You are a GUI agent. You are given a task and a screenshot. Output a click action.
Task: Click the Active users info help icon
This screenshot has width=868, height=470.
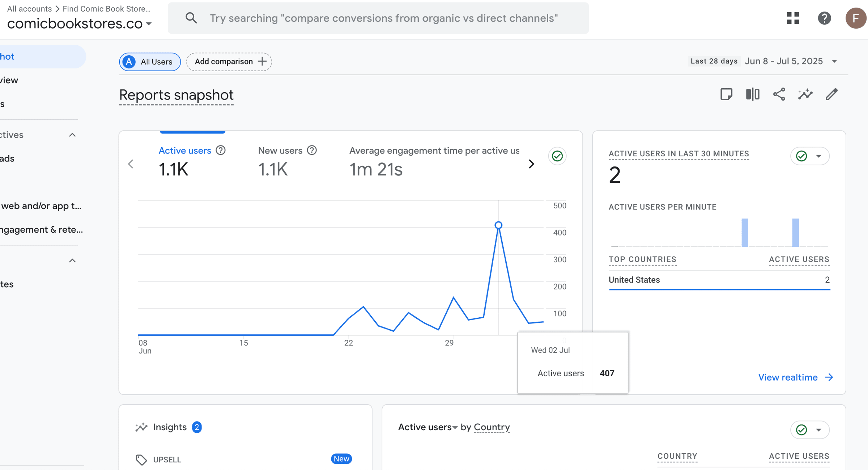click(x=221, y=150)
